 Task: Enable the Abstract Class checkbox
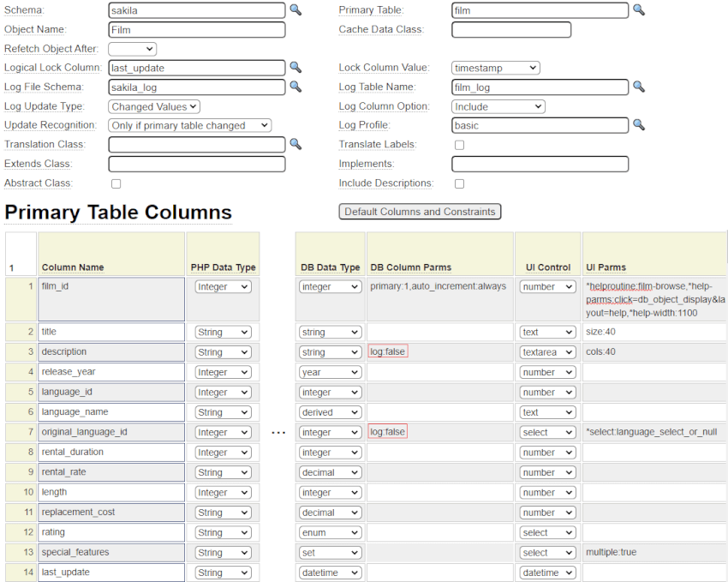pos(116,183)
